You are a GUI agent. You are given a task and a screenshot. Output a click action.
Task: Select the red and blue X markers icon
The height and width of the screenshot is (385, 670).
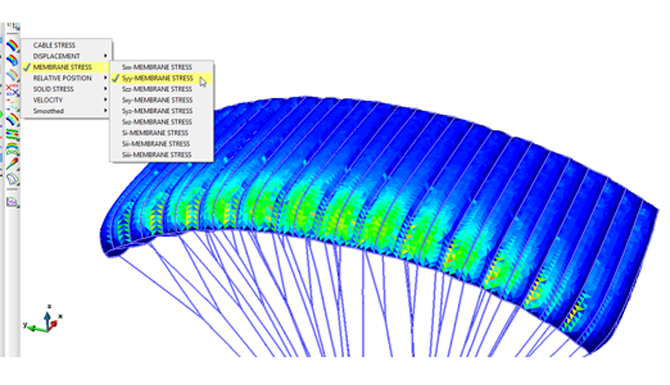(x=12, y=90)
